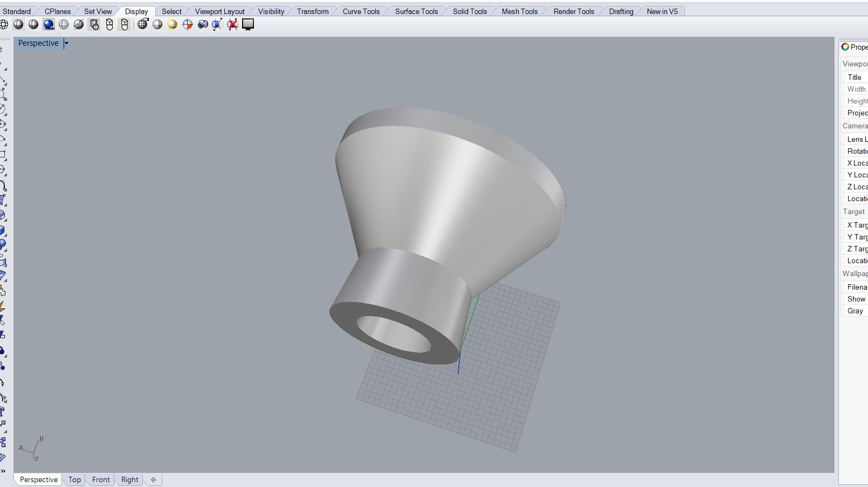Switch to the Top viewport tab at the bottom
This screenshot has height=487, width=868.
click(74, 479)
